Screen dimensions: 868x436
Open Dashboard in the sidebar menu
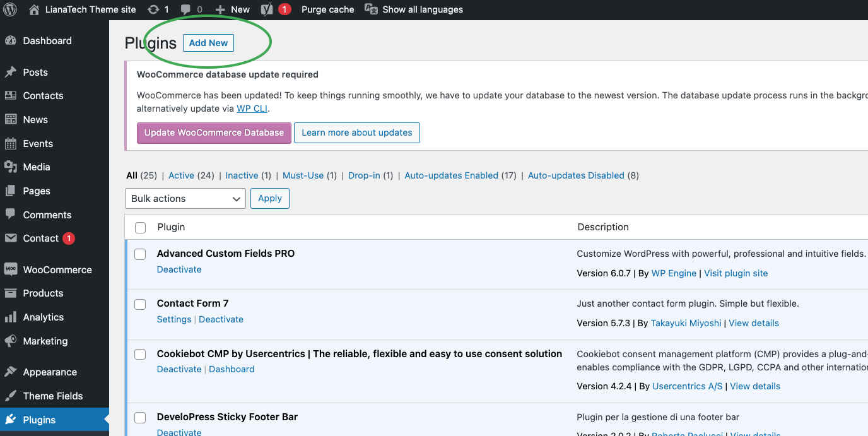[47, 40]
